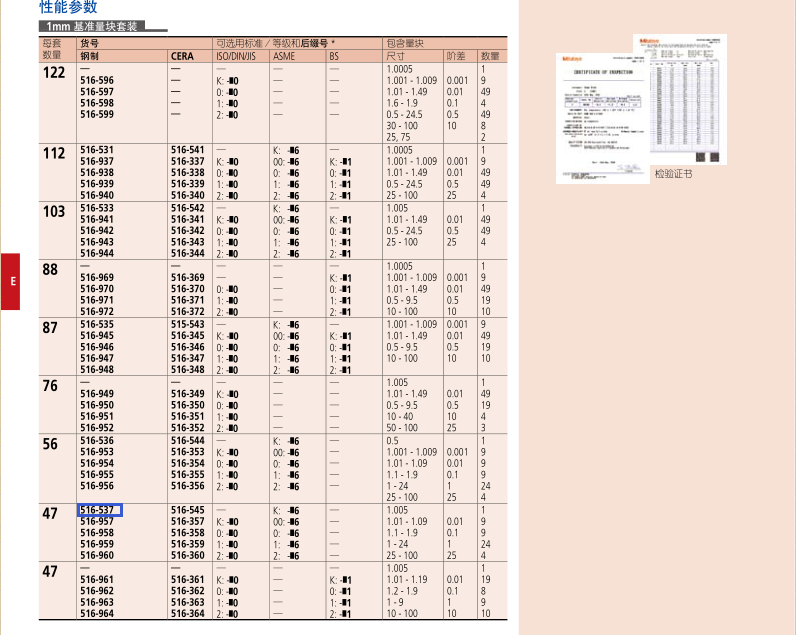
Task: Click the 钢制 sub-header
Action: click(x=89, y=56)
